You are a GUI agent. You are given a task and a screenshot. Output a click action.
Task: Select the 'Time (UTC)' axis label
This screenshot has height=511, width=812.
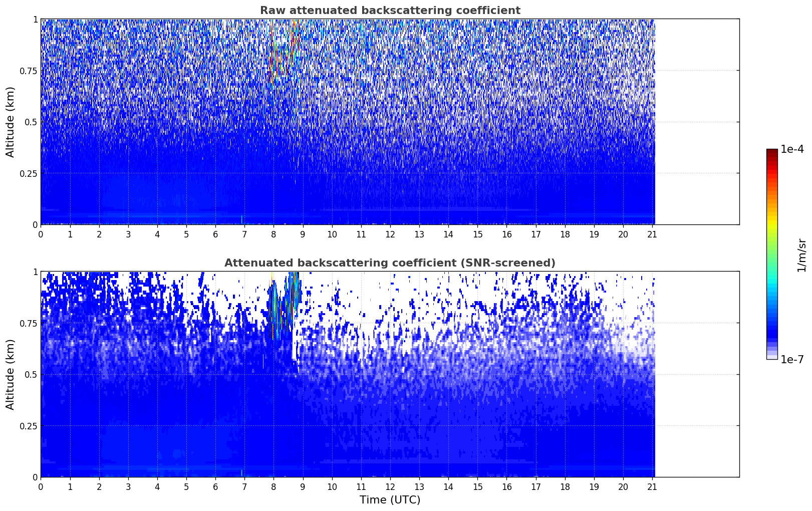pyautogui.click(x=390, y=500)
